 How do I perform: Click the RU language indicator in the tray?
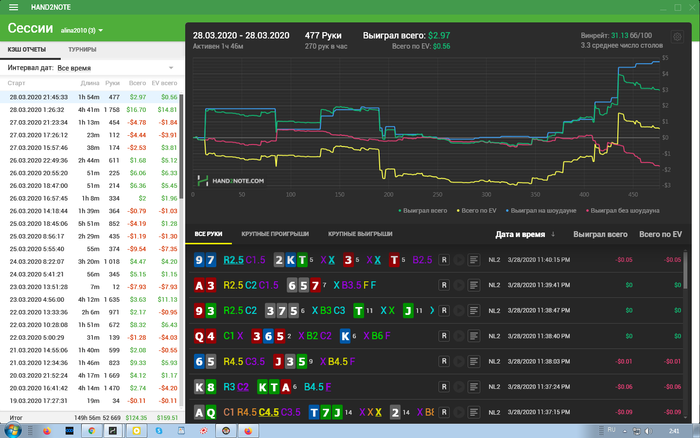coord(611,430)
